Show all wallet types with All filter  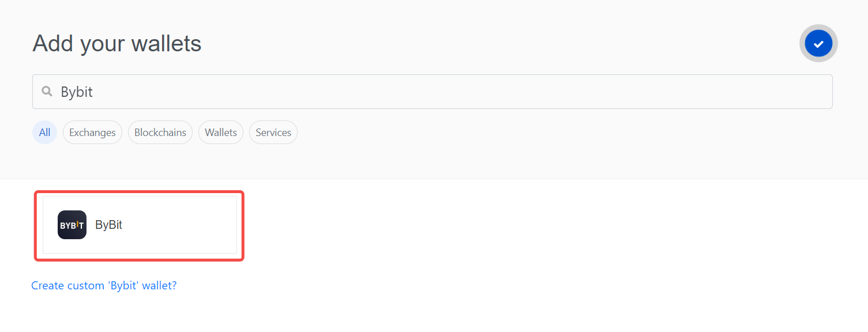coord(44,133)
